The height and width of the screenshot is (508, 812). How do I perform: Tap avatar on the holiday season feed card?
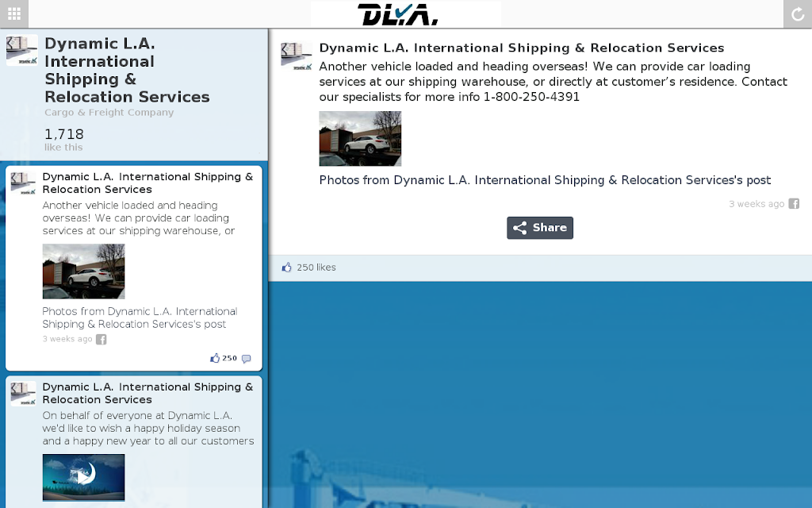click(x=23, y=394)
